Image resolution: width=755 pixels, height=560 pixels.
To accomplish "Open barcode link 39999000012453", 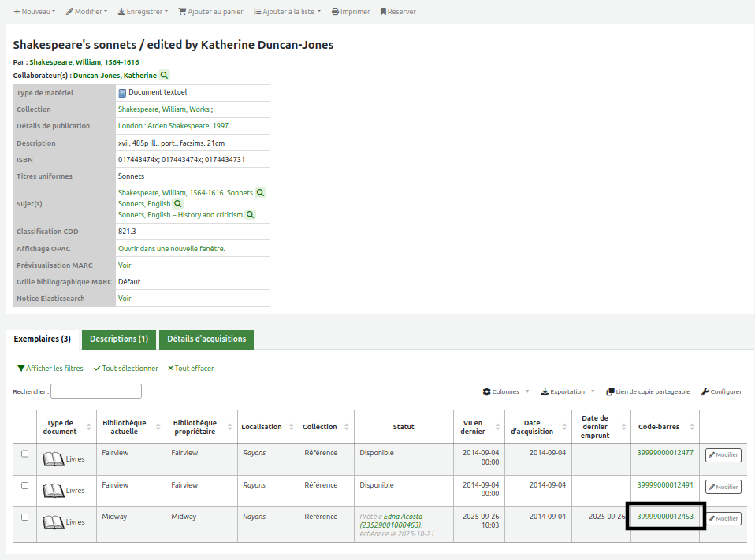I will [x=665, y=516].
